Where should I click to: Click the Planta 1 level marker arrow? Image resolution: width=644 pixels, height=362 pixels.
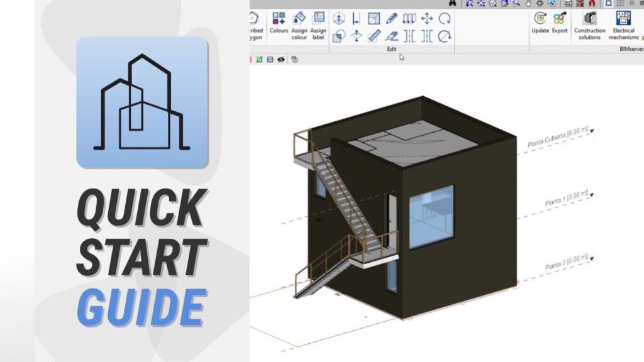click(x=592, y=195)
